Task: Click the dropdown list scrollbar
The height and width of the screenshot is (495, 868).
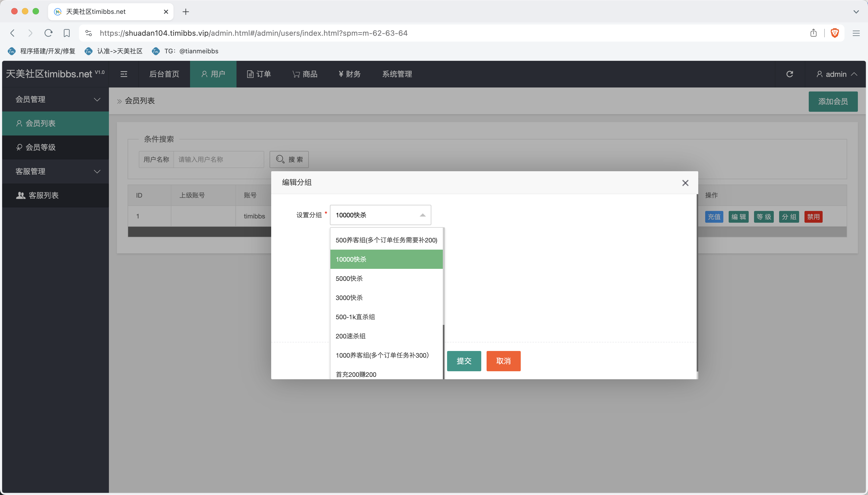Action: point(444,350)
